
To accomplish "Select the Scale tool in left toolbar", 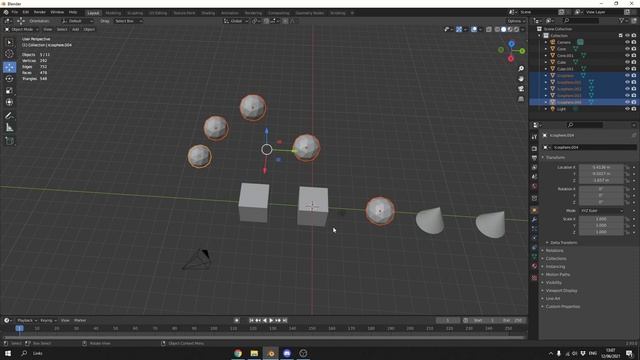I will click(x=9, y=91).
